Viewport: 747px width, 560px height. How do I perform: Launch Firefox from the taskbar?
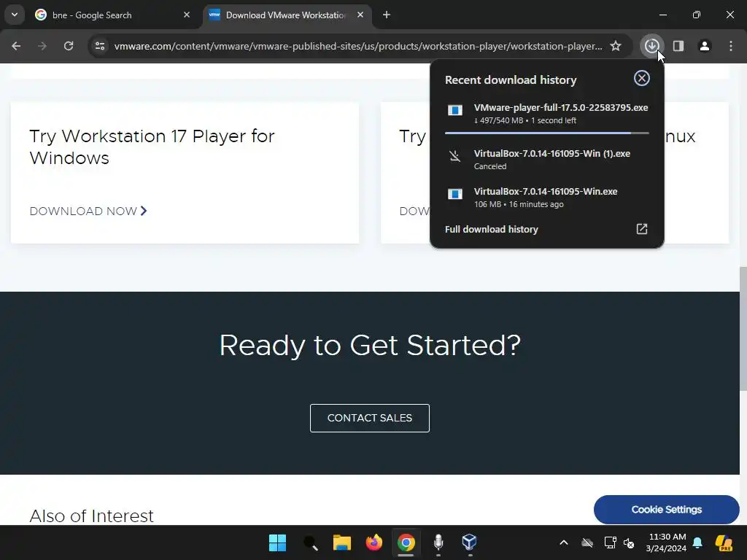(x=374, y=542)
